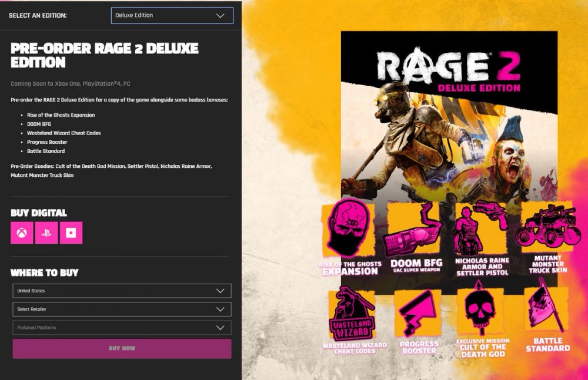Click the Xbox digital purchase icon

pyautogui.click(x=22, y=233)
